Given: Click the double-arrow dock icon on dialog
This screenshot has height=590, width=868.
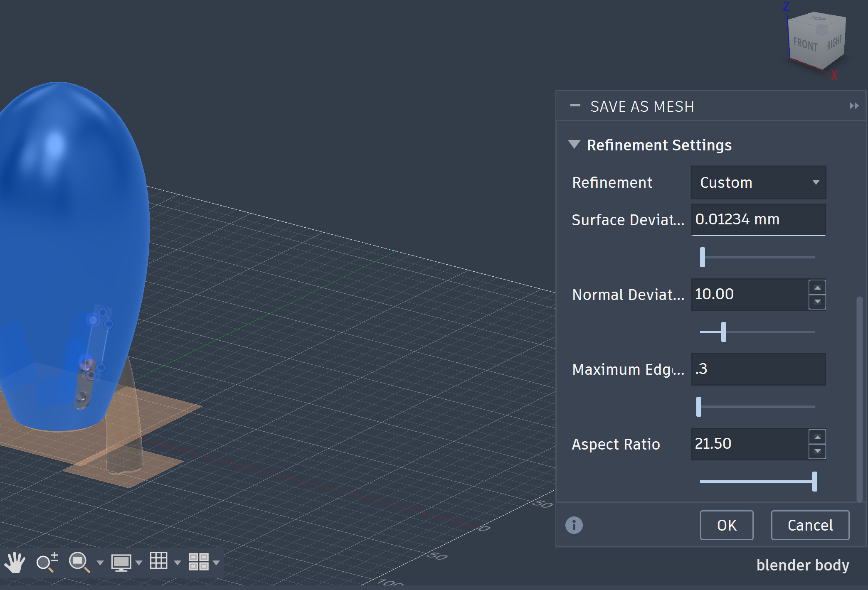Looking at the screenshot, I should click(x=854, y=106).
